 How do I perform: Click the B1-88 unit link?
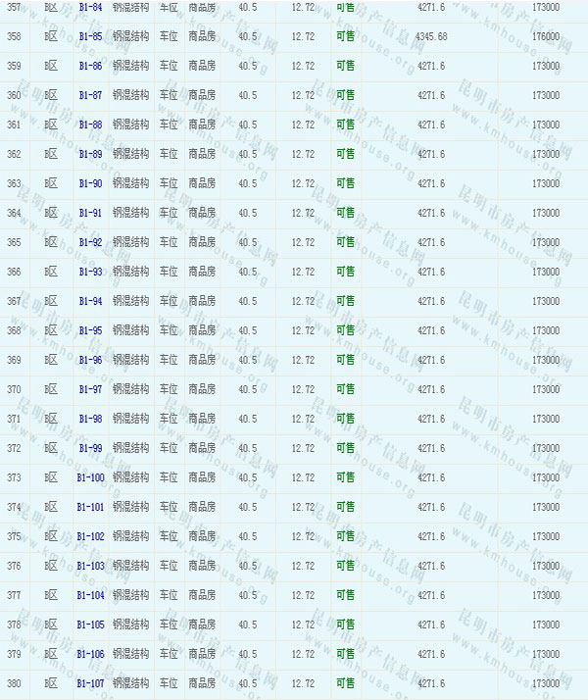90,125
